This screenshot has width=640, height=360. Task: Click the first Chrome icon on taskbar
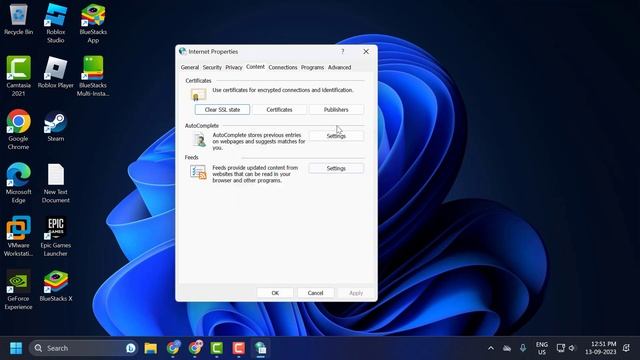[x=173, y=348]
